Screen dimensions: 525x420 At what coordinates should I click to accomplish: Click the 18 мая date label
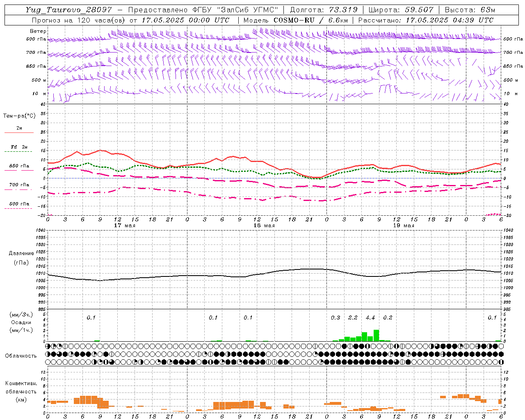[264, 226]
